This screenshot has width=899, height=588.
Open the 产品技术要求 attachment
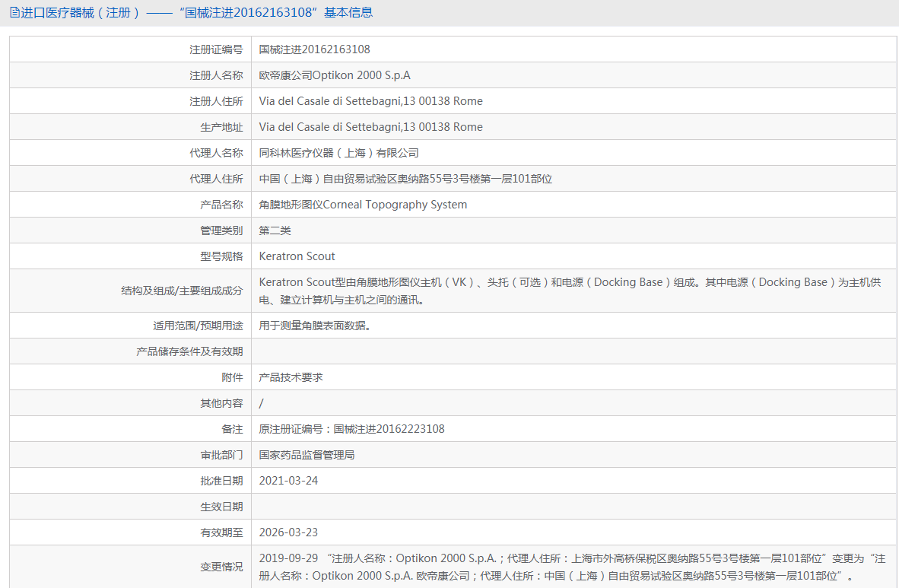291,377
